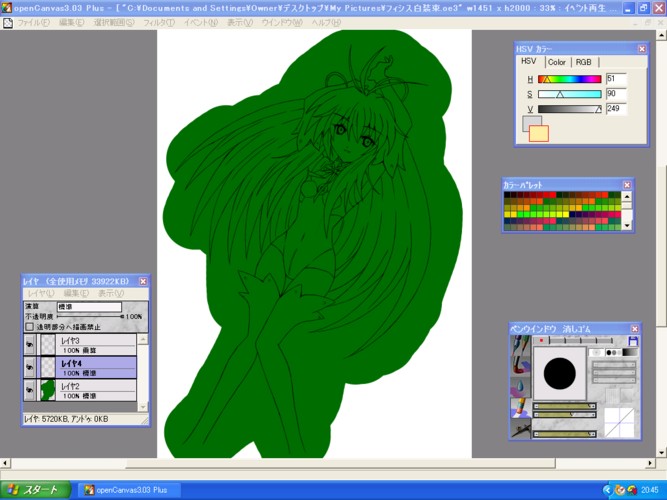Open the ウインドウ(W) menu
Screen dimensions: 667x500
pos(282,23)
